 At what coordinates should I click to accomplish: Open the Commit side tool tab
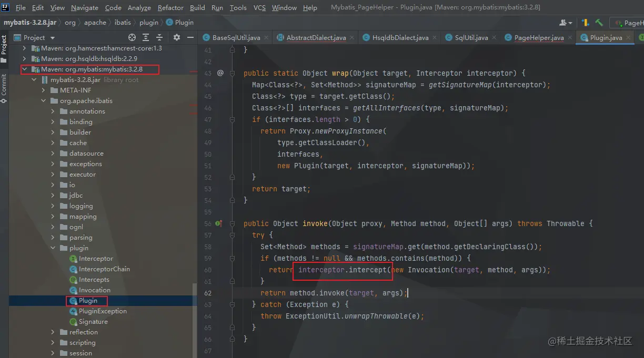click(x=4, y=88)
